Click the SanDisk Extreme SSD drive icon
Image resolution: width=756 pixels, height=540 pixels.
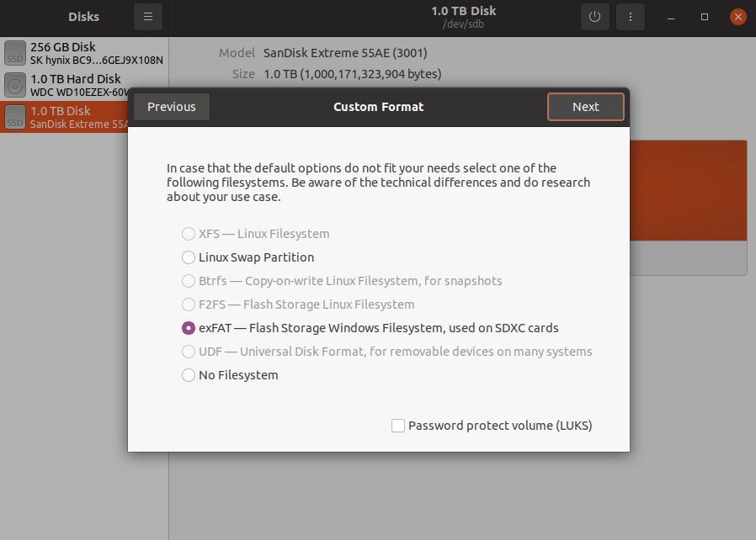tap(15, 117)
